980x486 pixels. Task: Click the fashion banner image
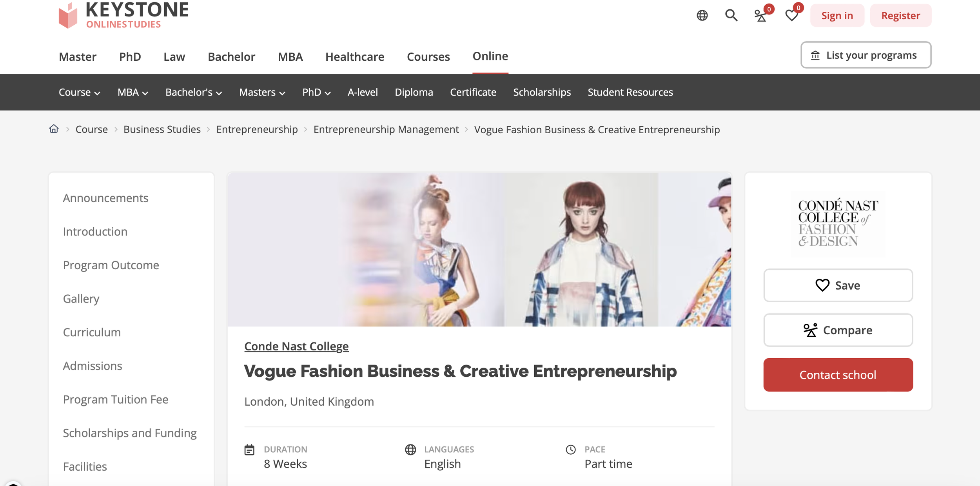(479, 250)
